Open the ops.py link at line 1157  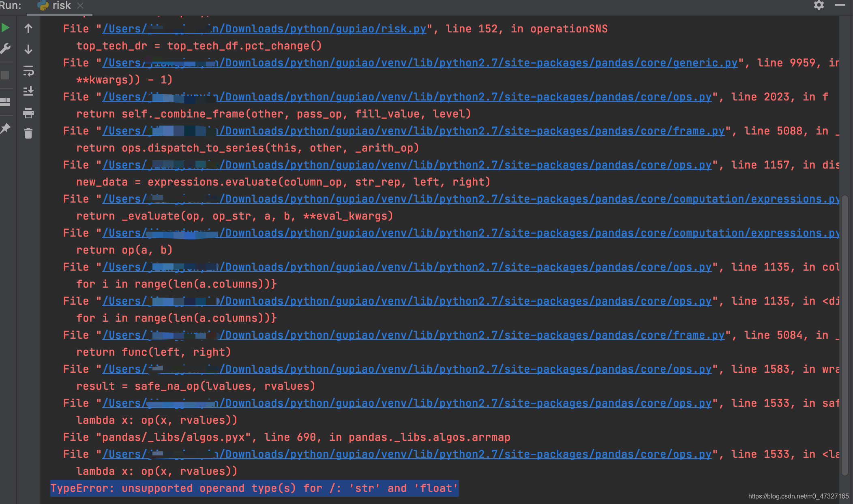tap(407, 165)
